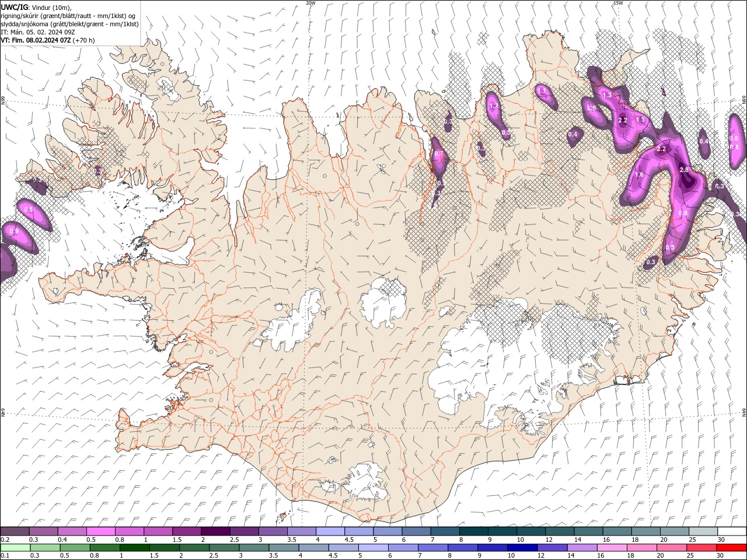
Task: Pick the pure red bottom-row swatch after 30
Action: 731,548
